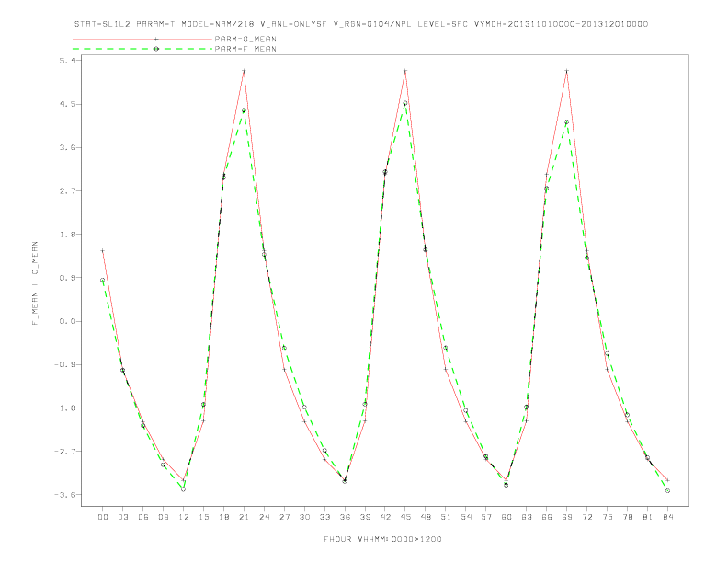Select the green dashed F_MEAN legend line sample
This screenshot has height=563, width=728.
tap(142, 49)
